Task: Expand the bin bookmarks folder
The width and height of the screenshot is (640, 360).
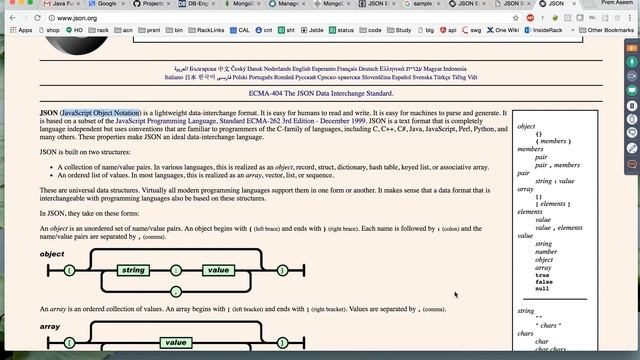Action: (174, 30)
